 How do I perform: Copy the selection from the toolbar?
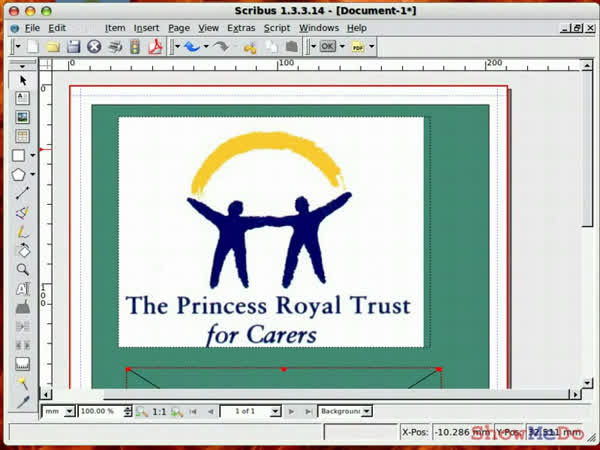271,47
